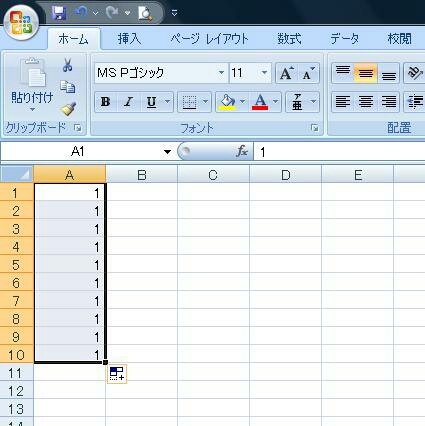Select column A header

coord(70,175)
